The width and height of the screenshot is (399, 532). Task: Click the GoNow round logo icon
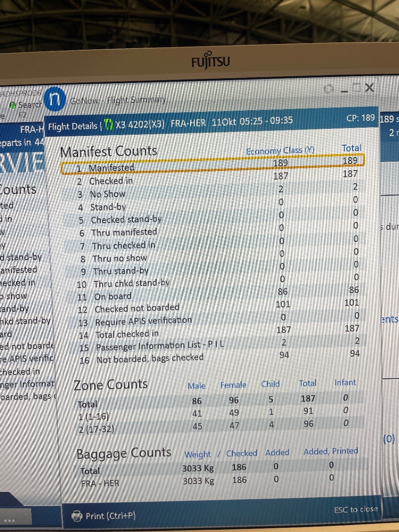pyautogui.click(x=55, y=99)
